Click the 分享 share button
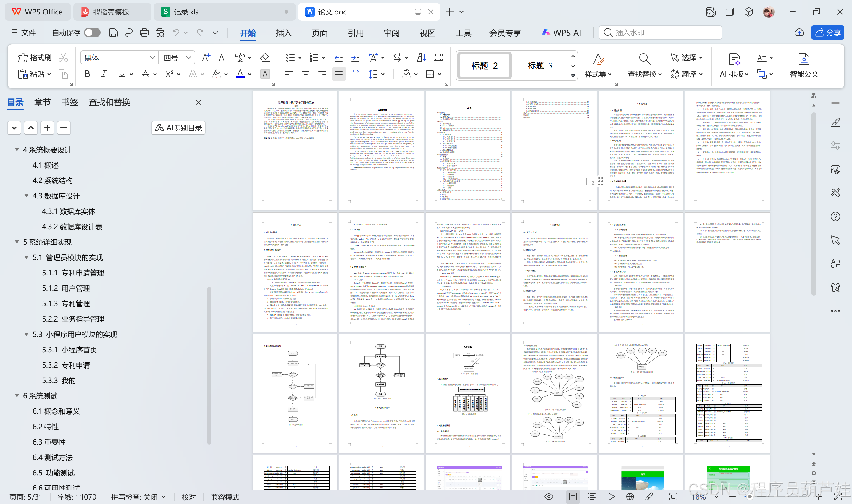This screenshot has width=852, height=504. pyautogui.click(x=827, y=33)
